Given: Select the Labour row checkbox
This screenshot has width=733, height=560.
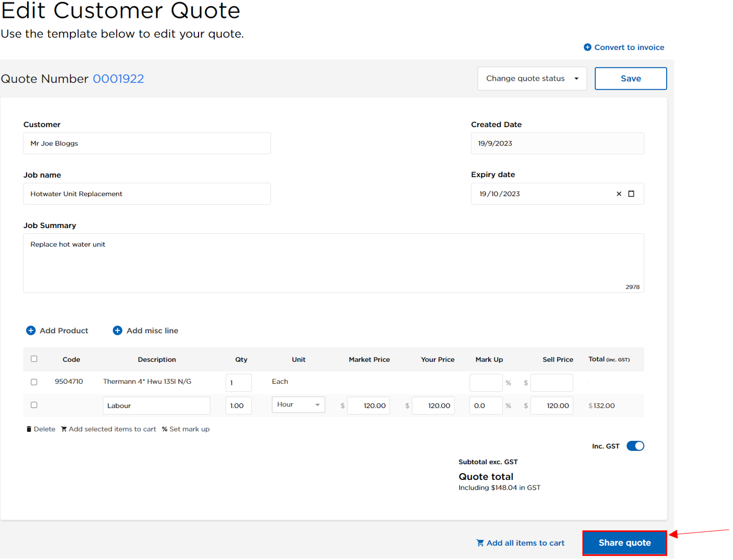Looking at the screenshot, I should [34, 405].
